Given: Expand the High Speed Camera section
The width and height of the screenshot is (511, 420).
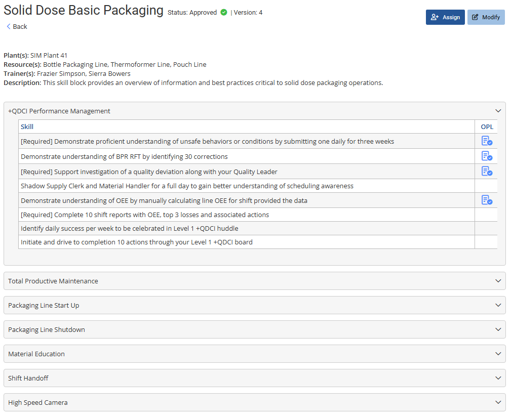Looking at the screenshot, I should point(498,402).
